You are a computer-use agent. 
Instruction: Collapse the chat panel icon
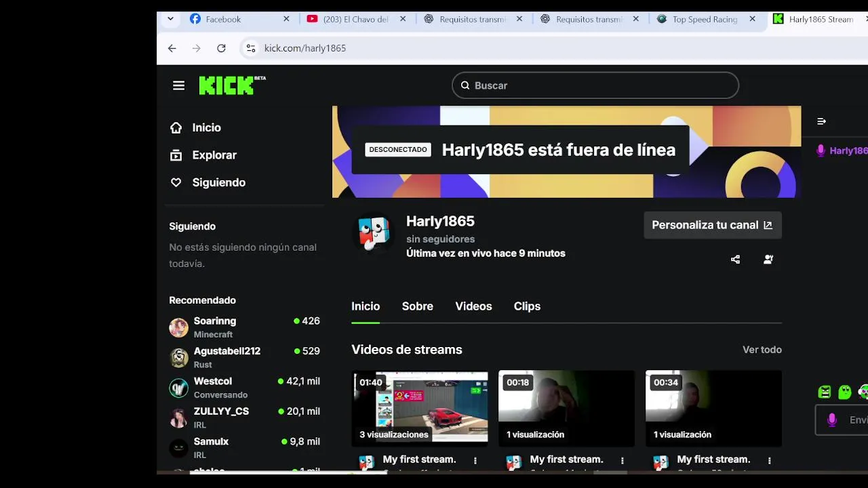tap(821, 121)
